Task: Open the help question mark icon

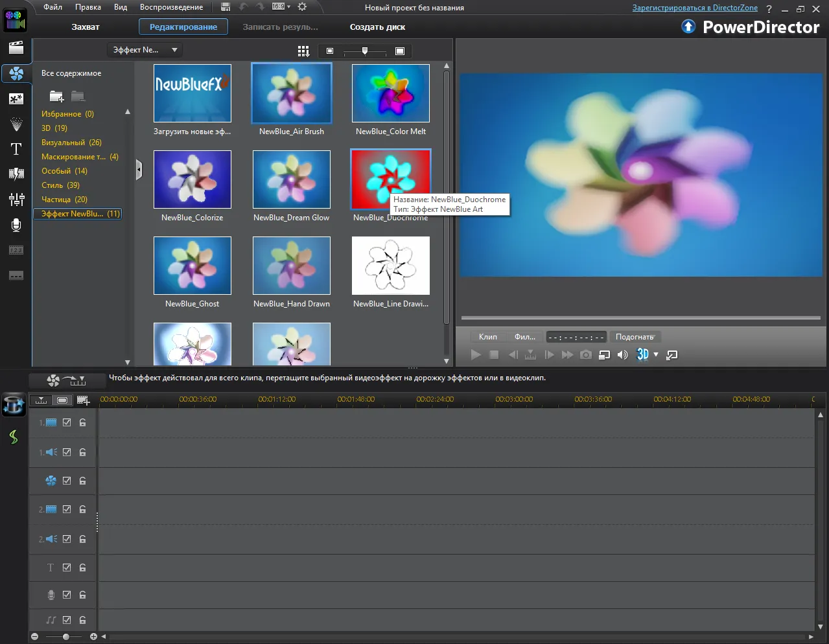Action: (x=769, y=8)
